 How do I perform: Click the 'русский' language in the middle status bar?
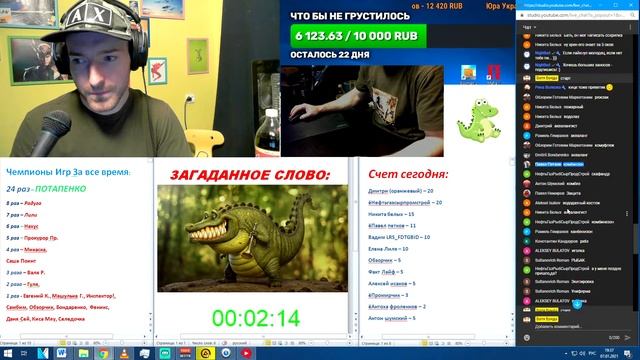pyautogui.click(x=240, y=343)
